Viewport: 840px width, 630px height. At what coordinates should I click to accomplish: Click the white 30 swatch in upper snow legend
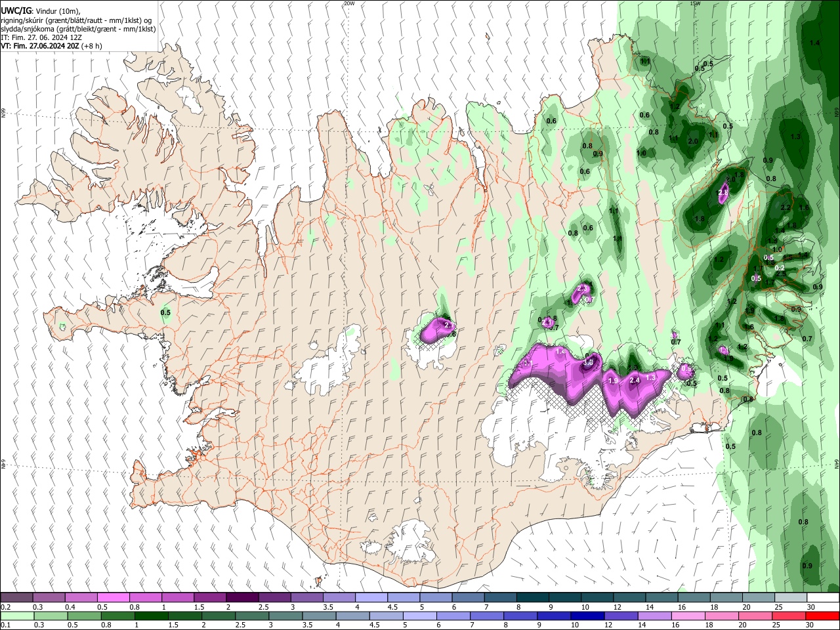point(823,598)
